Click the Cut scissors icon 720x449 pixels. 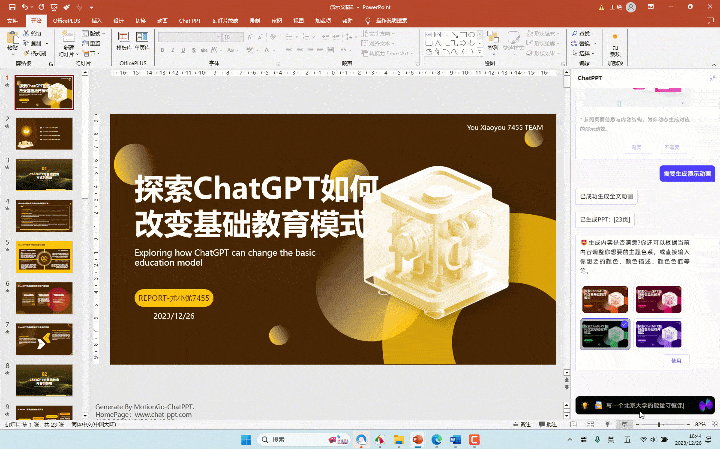(26, 33)
